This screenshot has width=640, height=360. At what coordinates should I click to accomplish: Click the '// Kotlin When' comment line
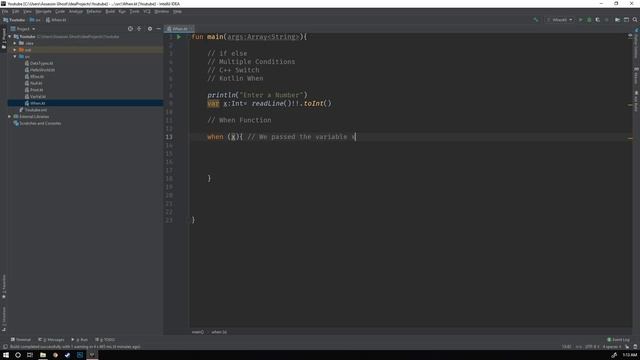235,78
